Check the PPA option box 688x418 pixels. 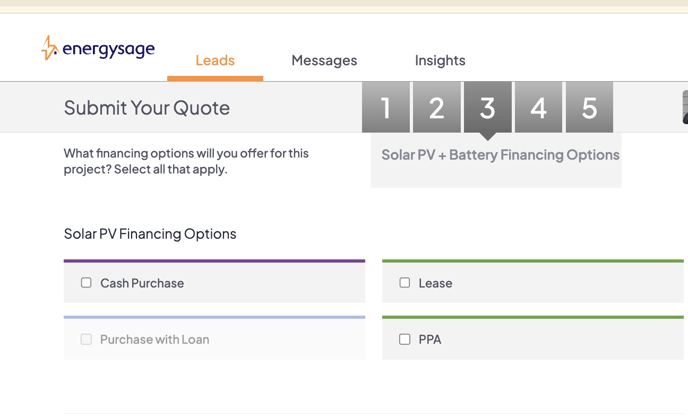405,339
